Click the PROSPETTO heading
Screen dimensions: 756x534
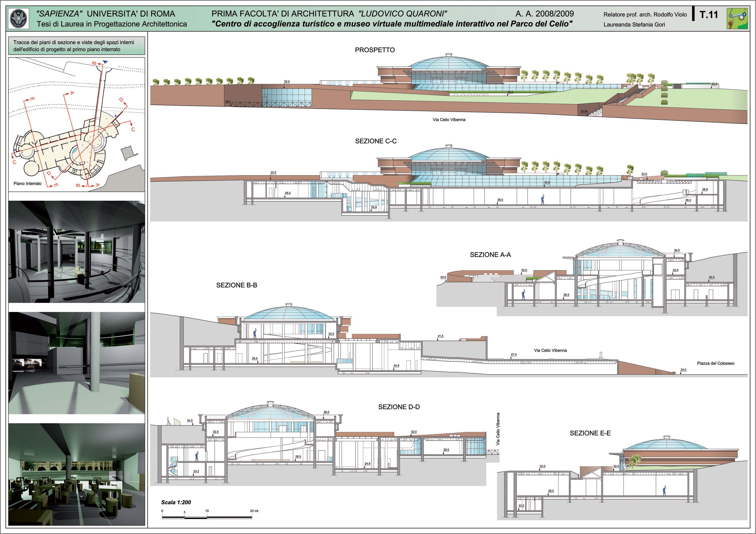375,50
